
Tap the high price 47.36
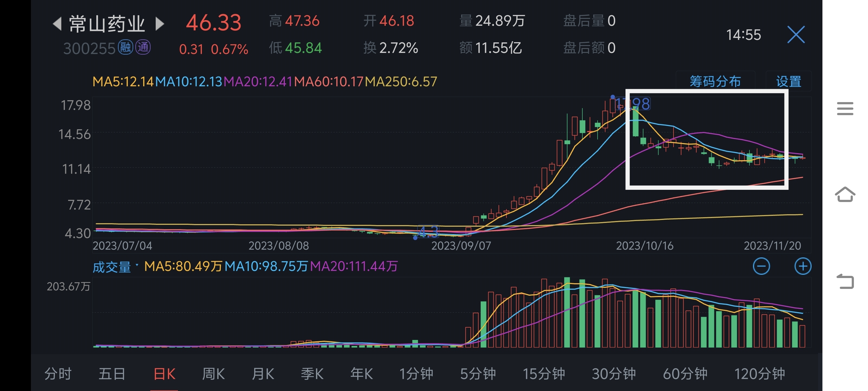pos(302,21)
